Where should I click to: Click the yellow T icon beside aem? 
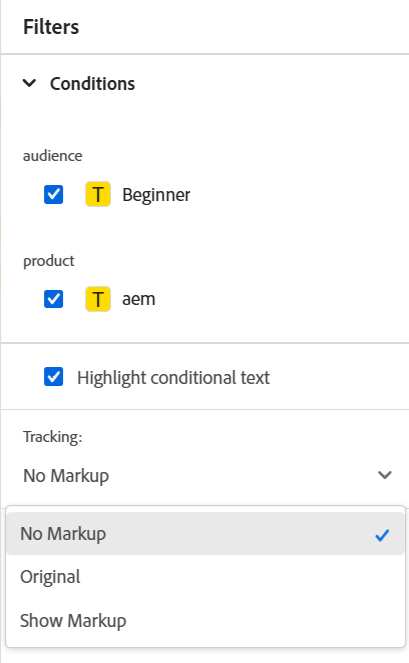coord(98,299)
